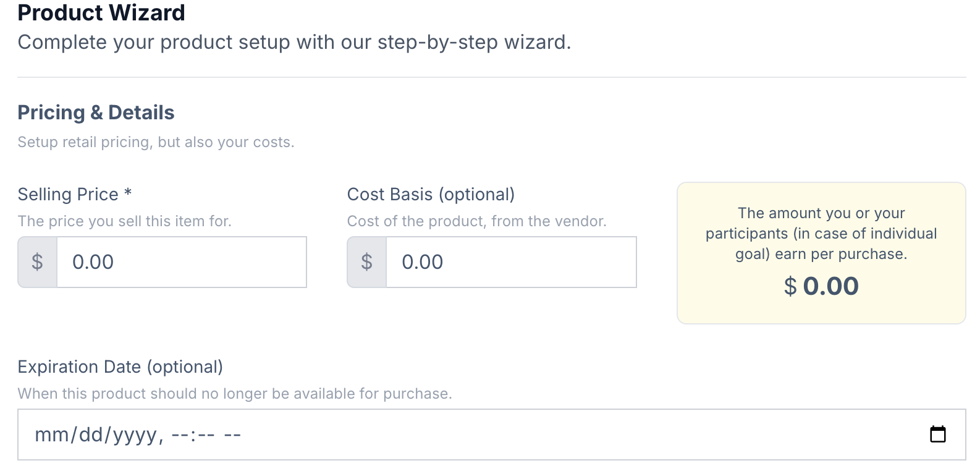This screenshot has width=980, height=471.
Task: Select the month segment of Expiration Date
Action: (52, 435)
